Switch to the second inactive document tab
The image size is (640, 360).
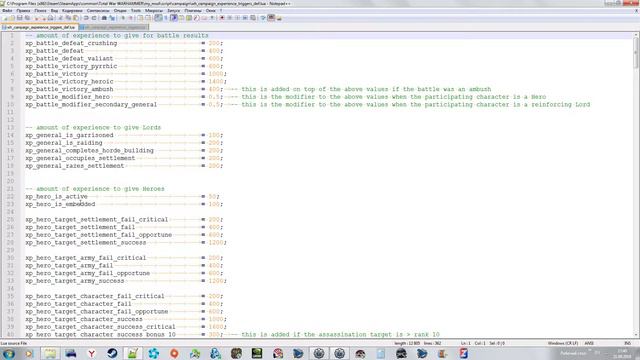tap(113, 27)
